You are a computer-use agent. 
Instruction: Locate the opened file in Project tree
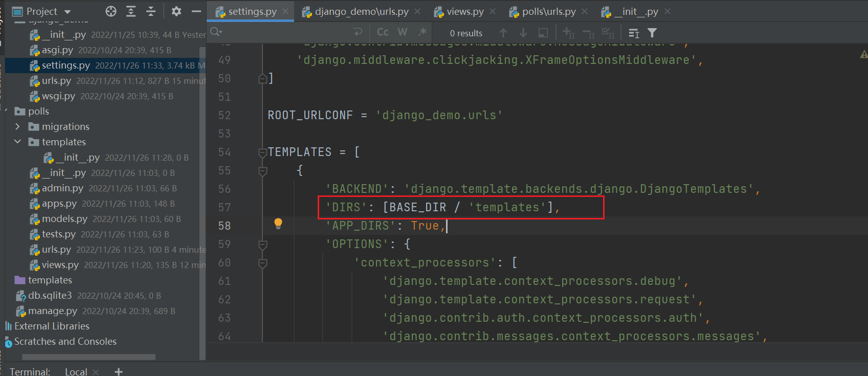pyautogui.click(x=111, y=11)
